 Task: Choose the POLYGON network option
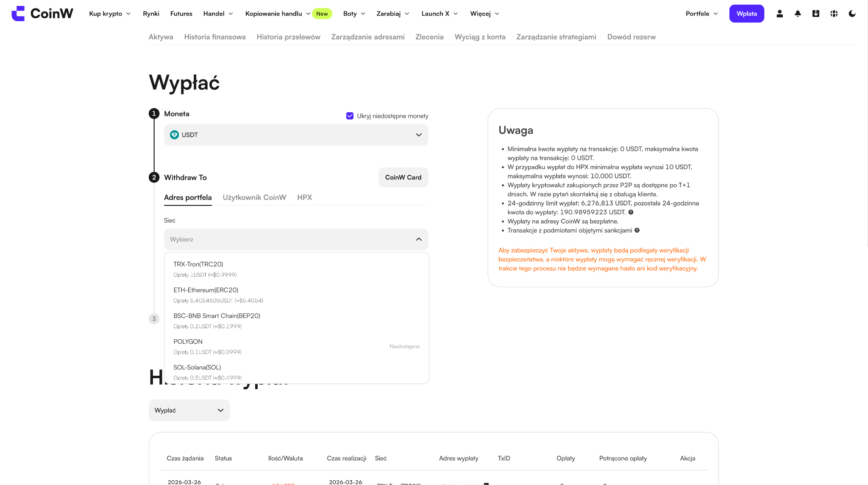tap(296, 346)
